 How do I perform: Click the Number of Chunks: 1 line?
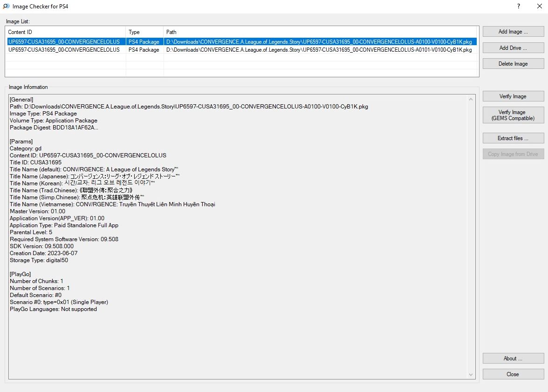(36, 281)
